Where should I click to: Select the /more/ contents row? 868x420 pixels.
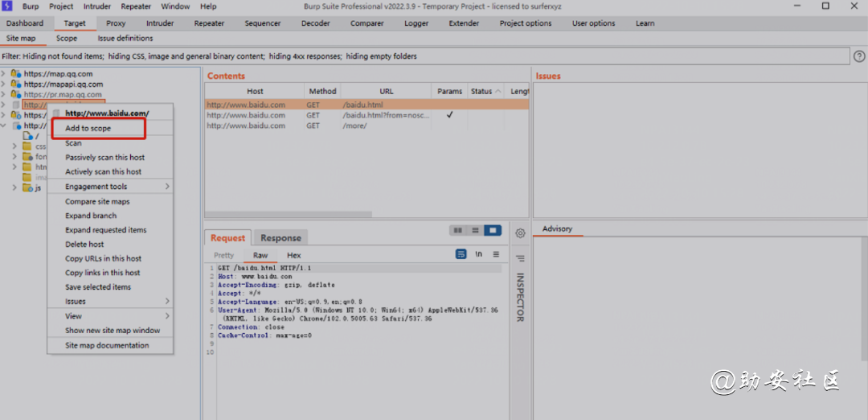click(366, 126)
